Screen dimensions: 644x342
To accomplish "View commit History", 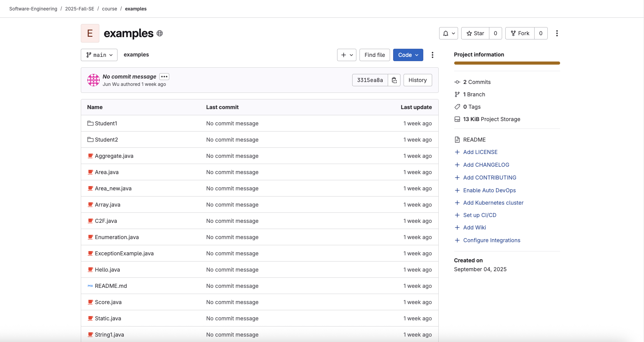I will point(417,80).
